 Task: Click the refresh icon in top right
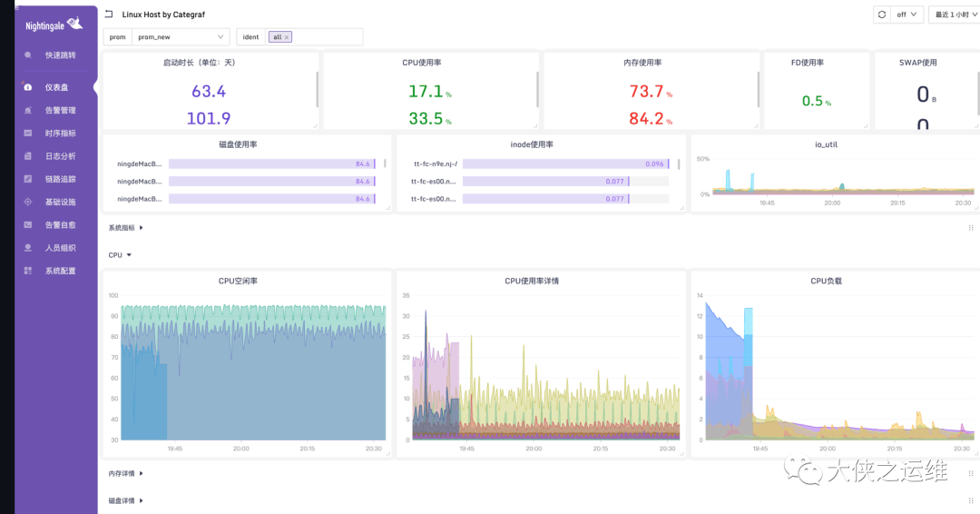point(882,15)
